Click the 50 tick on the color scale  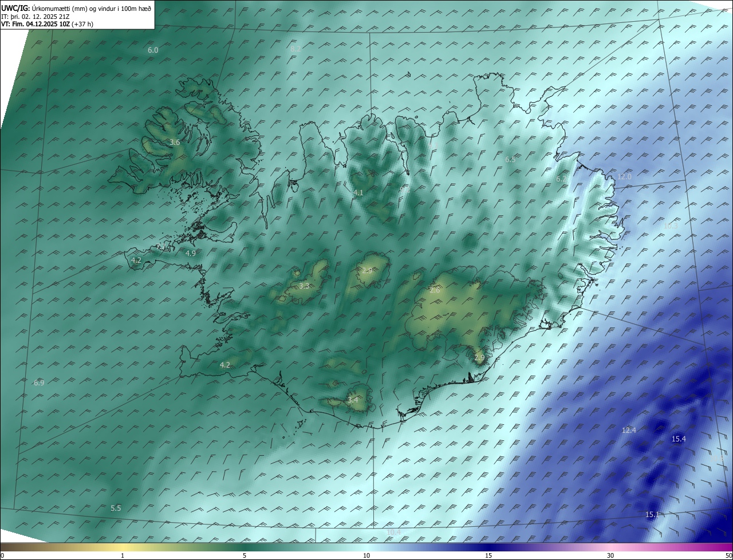pos(728,555)
